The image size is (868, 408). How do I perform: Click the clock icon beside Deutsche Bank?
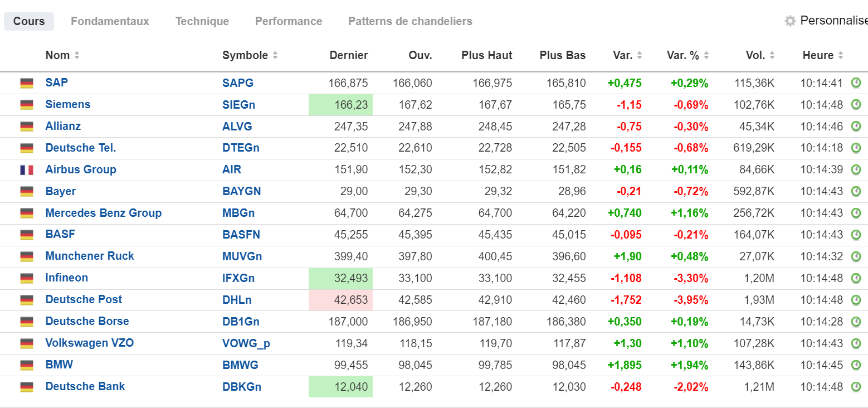pyautogui.click(x=856, y=387)
